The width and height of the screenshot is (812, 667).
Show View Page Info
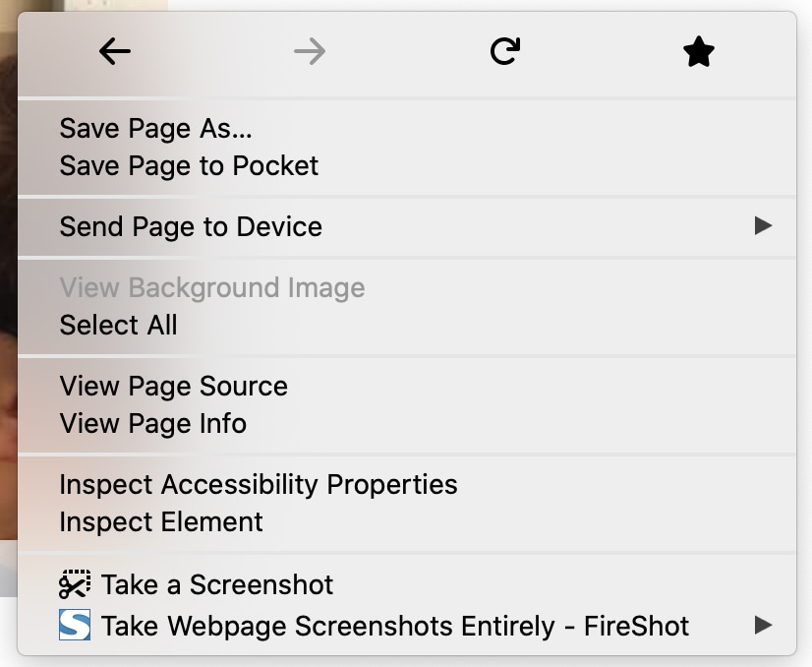pyautogui.click(x=153, y=424)
